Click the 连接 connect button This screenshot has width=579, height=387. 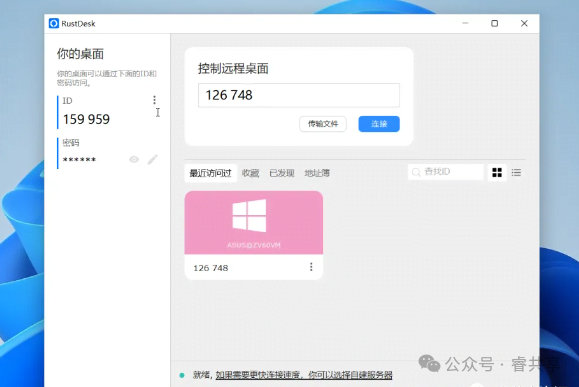click(379, 124)
